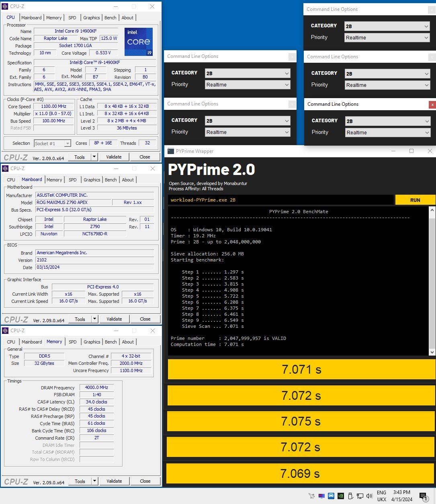The width and height of the screenshot is (436, 504).
Task: Open the CATEGORY dropdown in the top-right Command Line Options
Action: [387, 26]
